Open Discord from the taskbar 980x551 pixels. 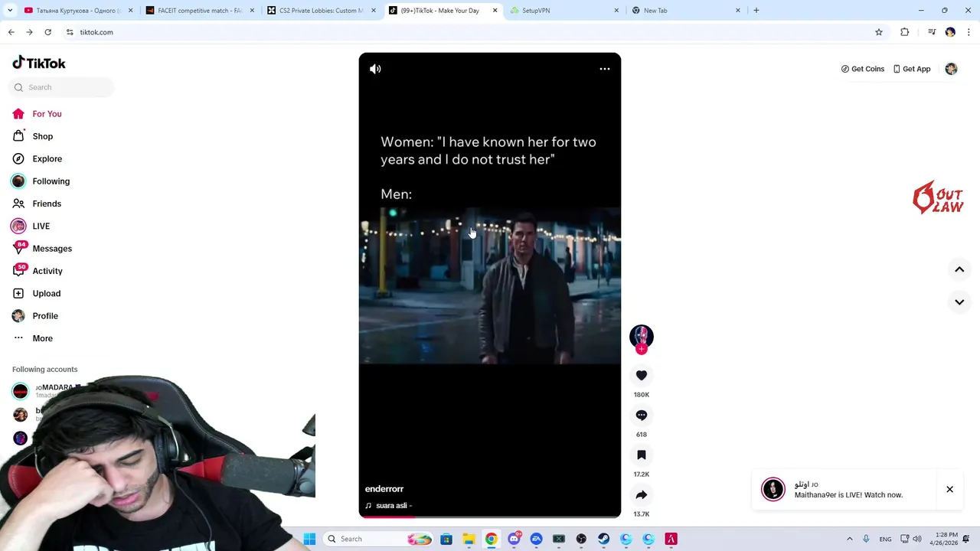(x=514, y=539)
